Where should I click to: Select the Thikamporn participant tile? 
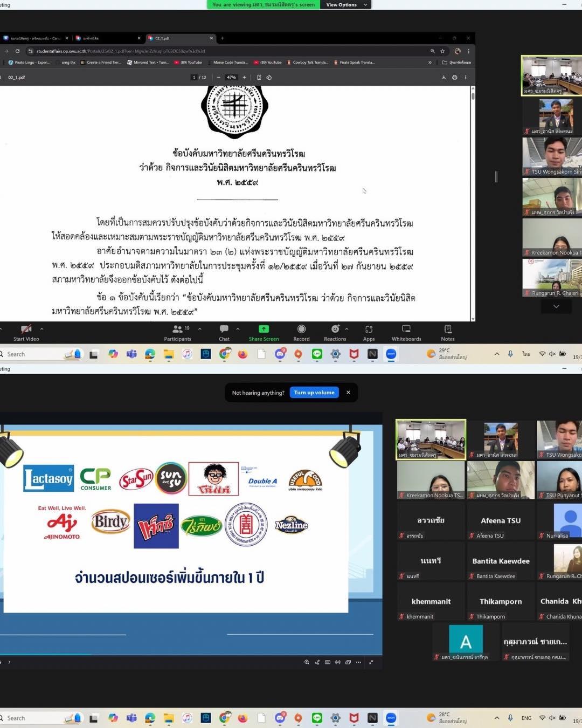click(x=501, y=602)
